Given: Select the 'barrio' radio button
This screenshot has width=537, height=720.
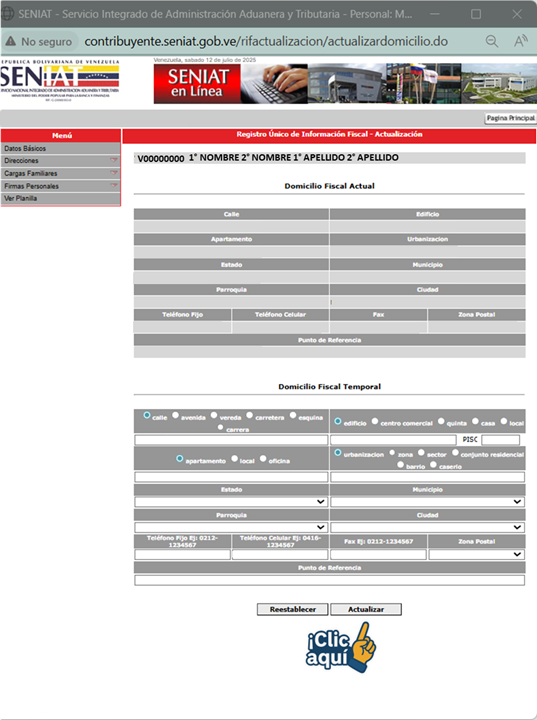Looking at the screenshot, I should click(x=401, y=465).
